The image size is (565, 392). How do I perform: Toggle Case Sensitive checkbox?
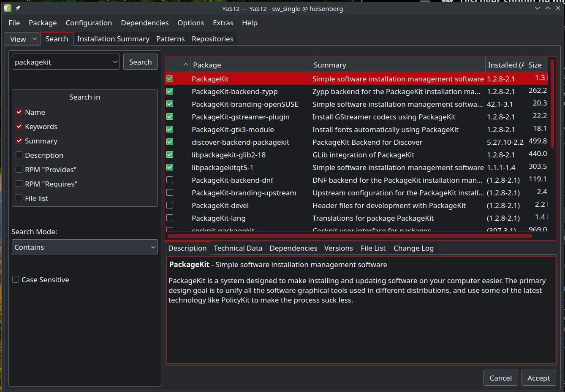tap(16, 280)
